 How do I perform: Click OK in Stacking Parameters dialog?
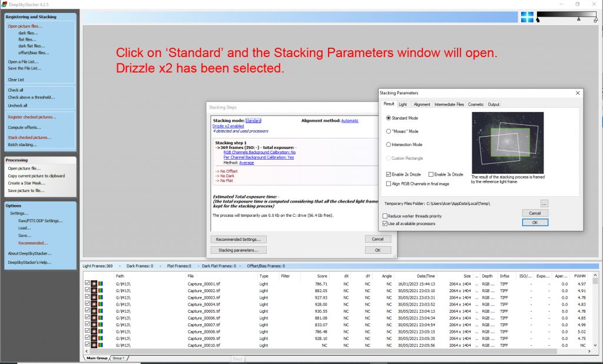[535, 223]
